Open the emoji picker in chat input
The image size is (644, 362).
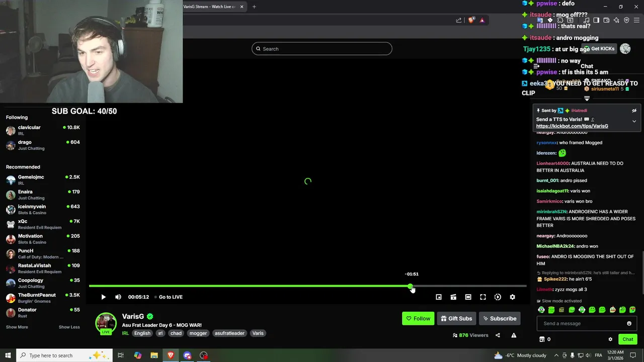(629, 324)
